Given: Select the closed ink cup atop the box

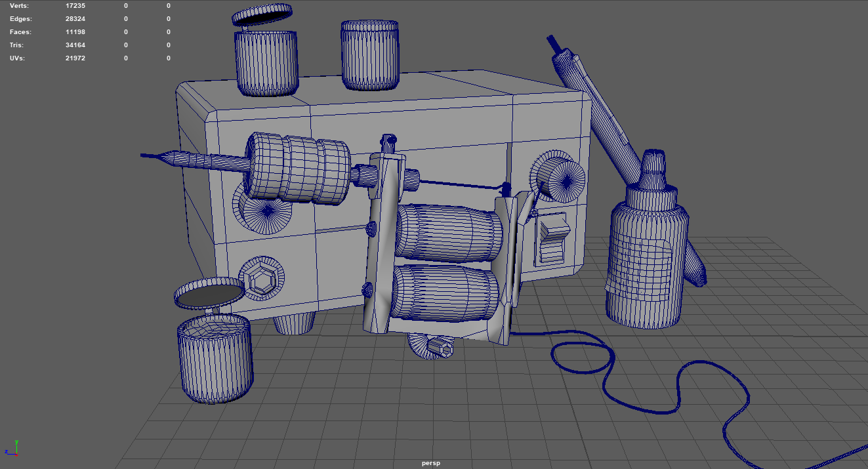Looking at the screenshot, I should [370, 55].
